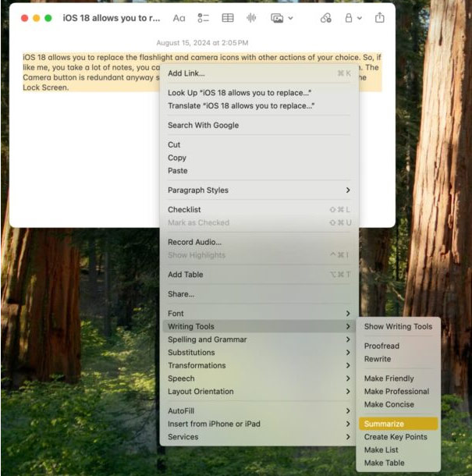Viewport: 472px width, 476px height.
Task: Click the checklist toolbar icon
Action: 203,18
